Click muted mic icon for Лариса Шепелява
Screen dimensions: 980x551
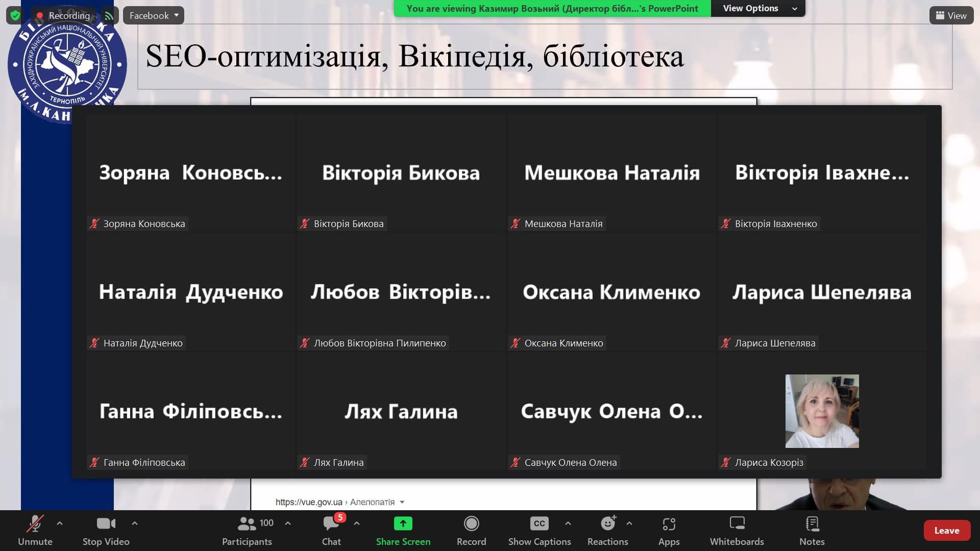(726, 343)
